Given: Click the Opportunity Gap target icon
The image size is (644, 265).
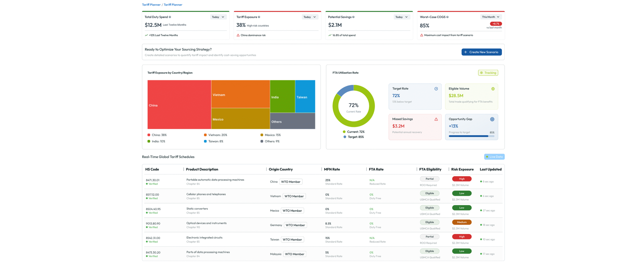Looking at the screenshot, I should click(x=492, y=119).
